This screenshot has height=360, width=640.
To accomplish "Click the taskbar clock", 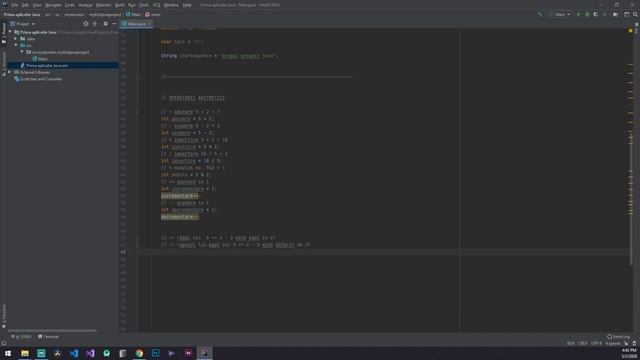I will [x=629, y=353].
